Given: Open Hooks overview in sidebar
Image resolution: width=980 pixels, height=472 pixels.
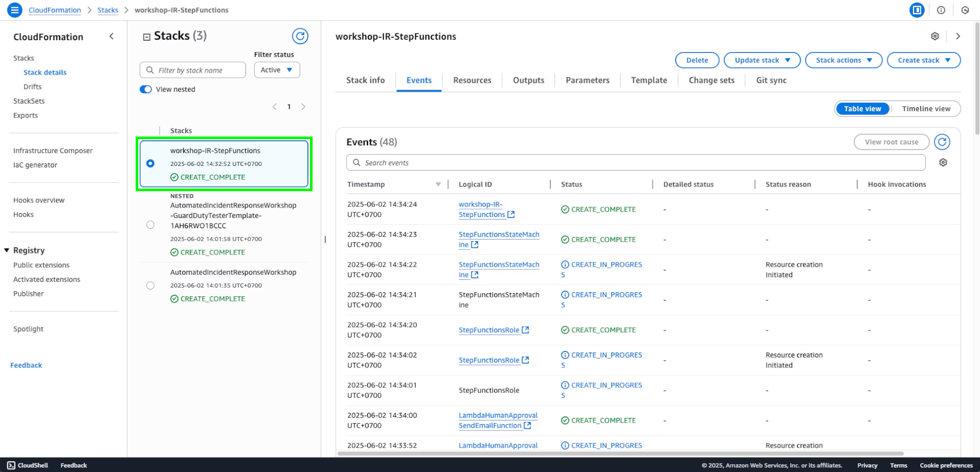Looking at the screenshot, I should tap(39, 200).
